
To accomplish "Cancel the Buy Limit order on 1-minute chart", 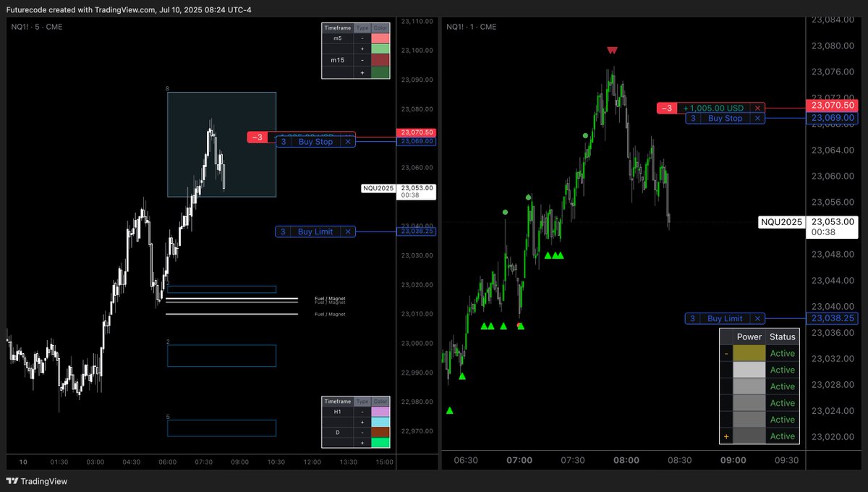I will point(757,318).
